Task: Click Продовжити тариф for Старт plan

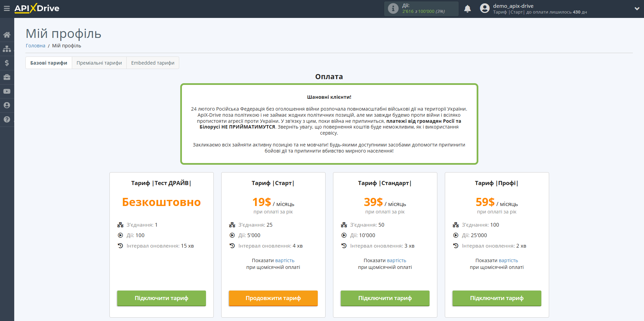Action: [x=273, y=298]
